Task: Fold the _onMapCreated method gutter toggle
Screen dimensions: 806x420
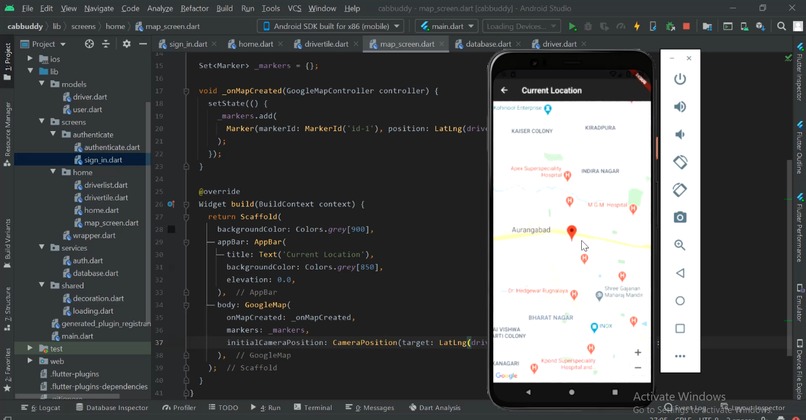Action: [x=186, y=91]
